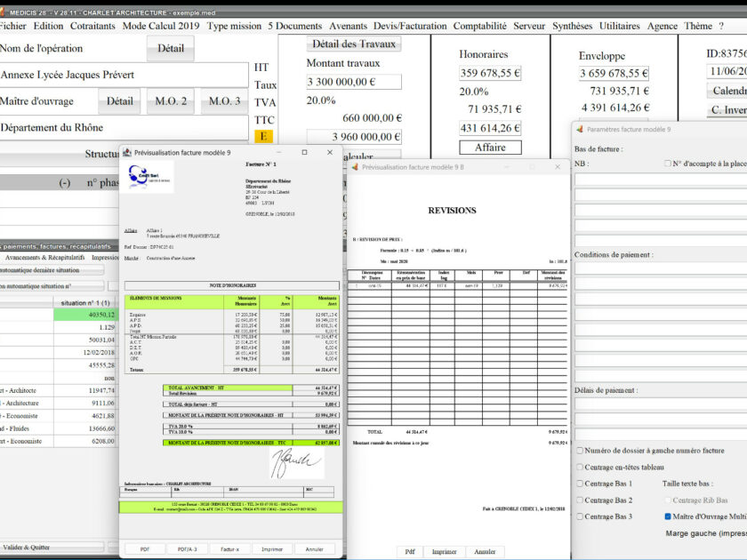747x560 pixels.
Task: Open the Fichier menu
Action: pos(12,26)
